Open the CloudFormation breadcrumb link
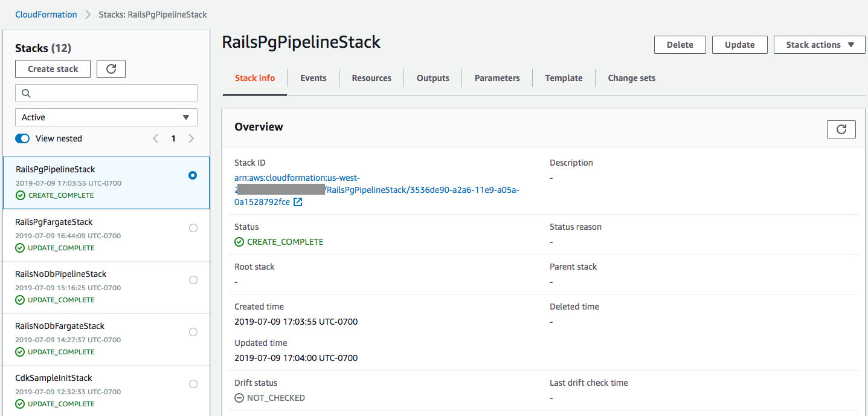Screen dimensions: 868x416 [x=47, y=15]
